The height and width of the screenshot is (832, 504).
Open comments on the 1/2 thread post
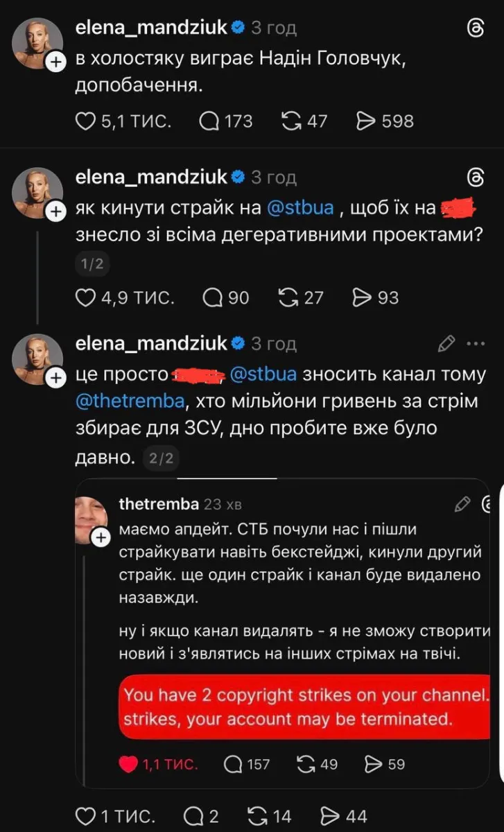211,297
